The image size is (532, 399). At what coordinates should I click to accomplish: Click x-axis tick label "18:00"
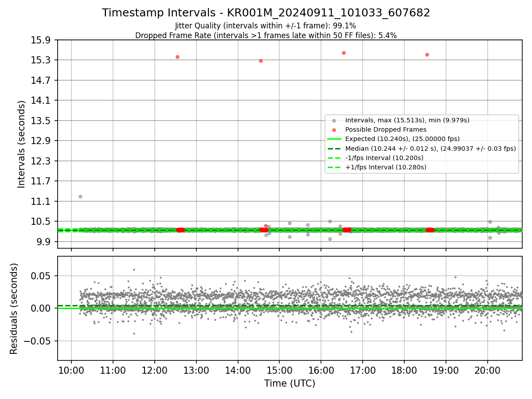coord(404,370)
